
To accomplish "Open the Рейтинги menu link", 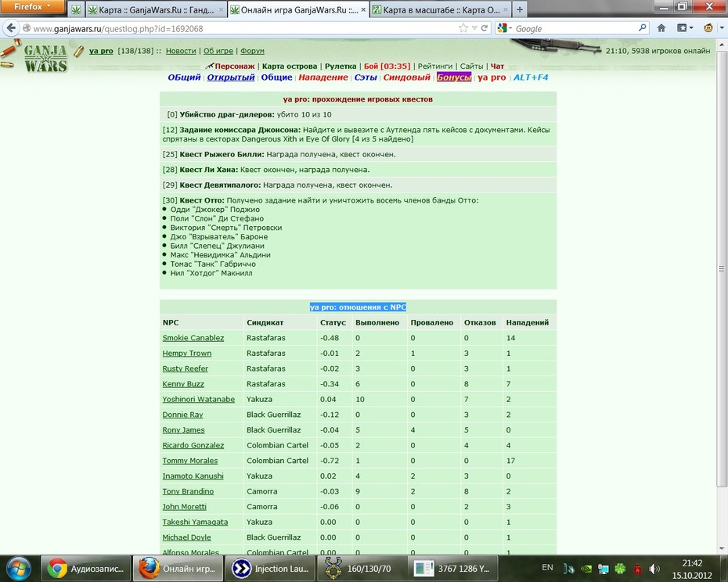I will tap(435, 66).
